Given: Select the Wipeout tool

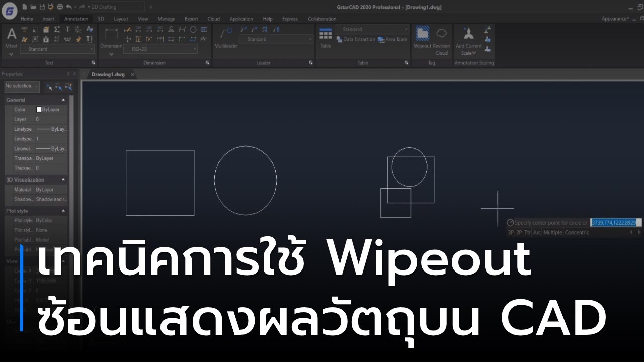Looking at the screenshot, I should click(x=423, y=38).
